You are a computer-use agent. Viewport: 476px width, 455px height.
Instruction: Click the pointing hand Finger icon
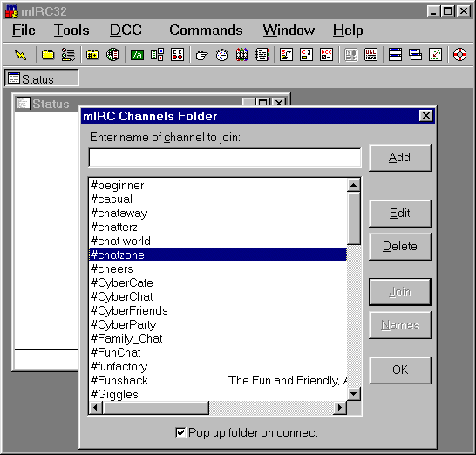point(201,55)
